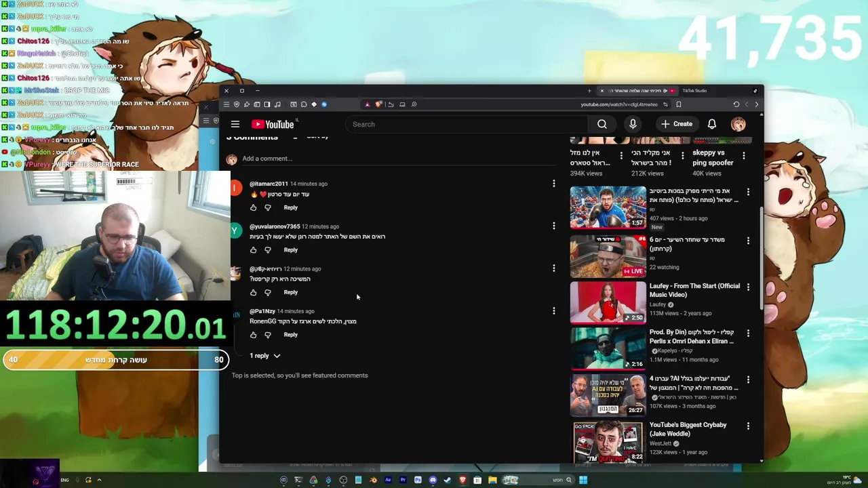Open the Brave browser taskbar icon
Image resolution: width=868 pixels, height=488 pixels.
[462, 480]
